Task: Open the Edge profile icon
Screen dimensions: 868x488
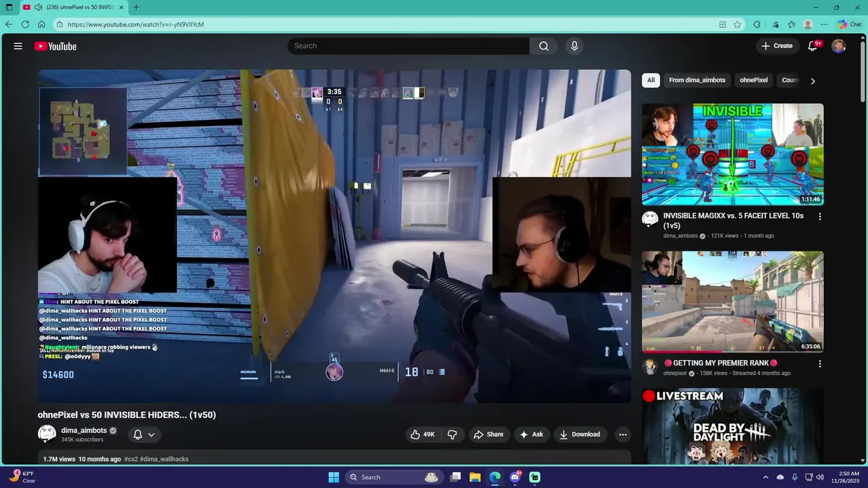Action: (808, 24)
